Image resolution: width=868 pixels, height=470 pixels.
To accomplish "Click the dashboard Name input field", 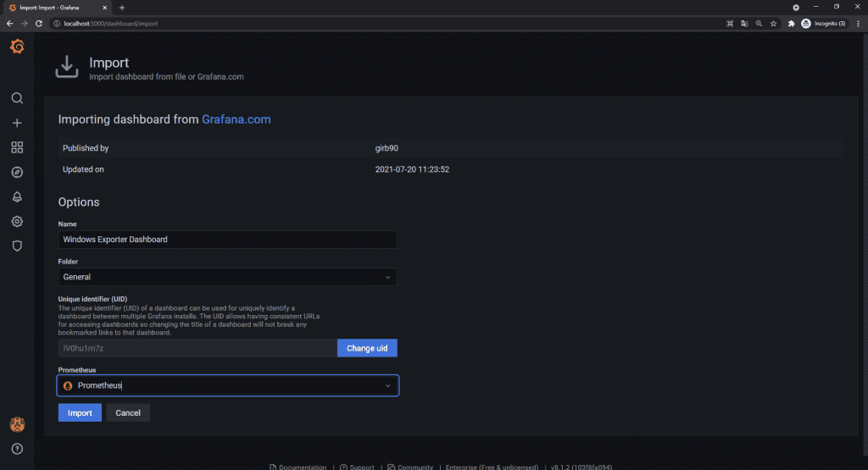I will click(x=227, y=240).
